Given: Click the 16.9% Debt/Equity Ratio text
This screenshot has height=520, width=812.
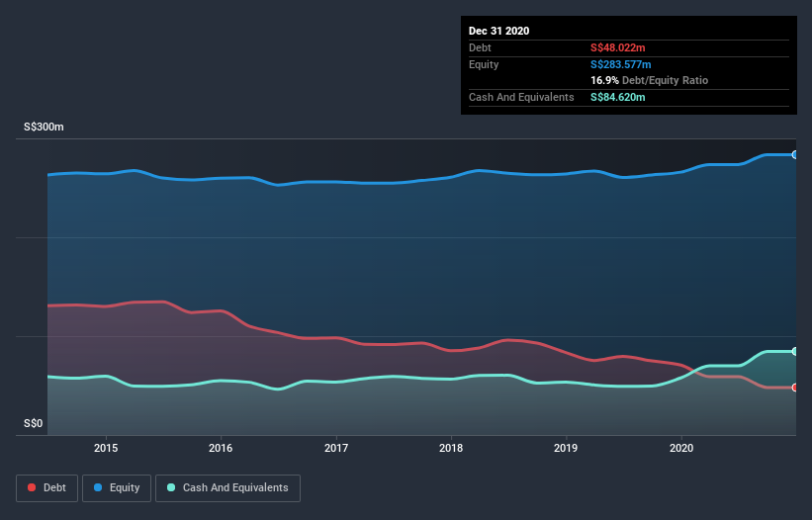Looking at the screenshot, I should click(650, 80).
